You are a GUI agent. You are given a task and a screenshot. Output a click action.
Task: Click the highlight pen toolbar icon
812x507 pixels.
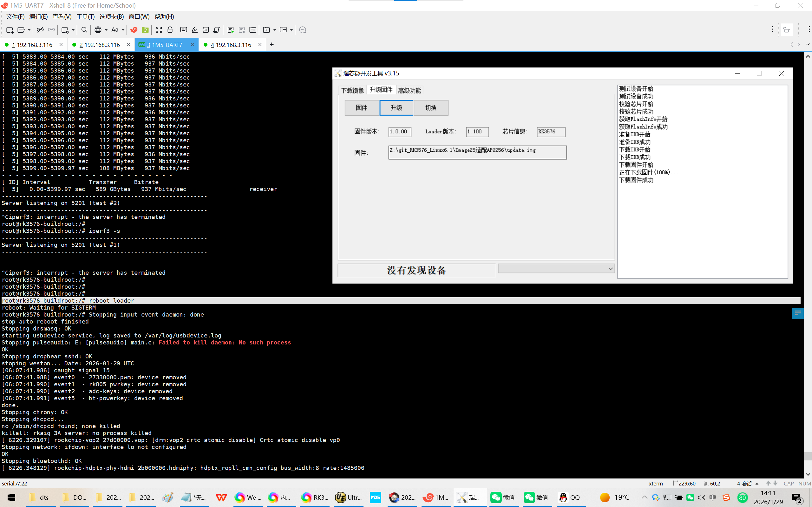(x=195, y=30)
